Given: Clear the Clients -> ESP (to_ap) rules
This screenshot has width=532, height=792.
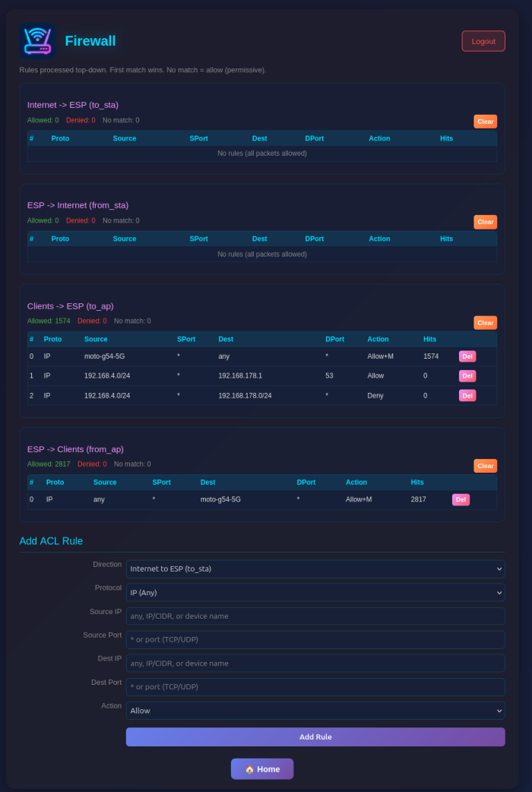Looking at the screenshot, I should 485,323.
